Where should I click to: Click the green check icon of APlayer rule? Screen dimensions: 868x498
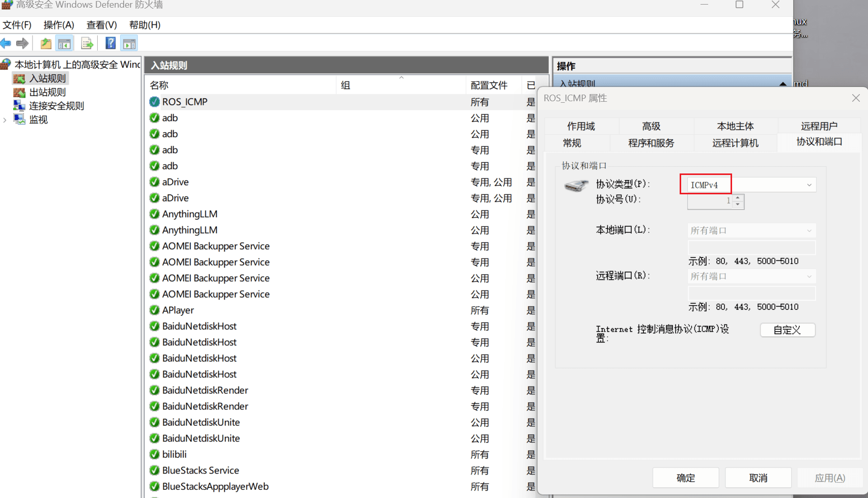154,310
